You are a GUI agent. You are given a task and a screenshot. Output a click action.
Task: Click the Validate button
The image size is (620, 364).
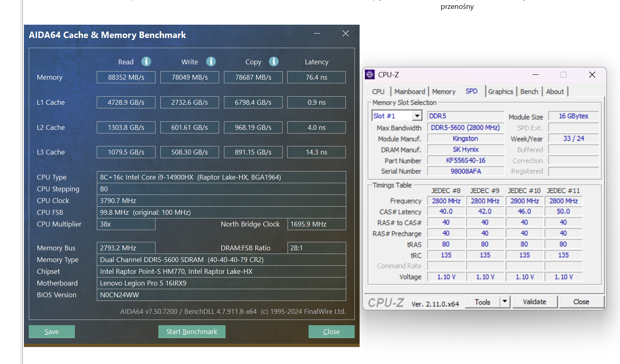534,302
